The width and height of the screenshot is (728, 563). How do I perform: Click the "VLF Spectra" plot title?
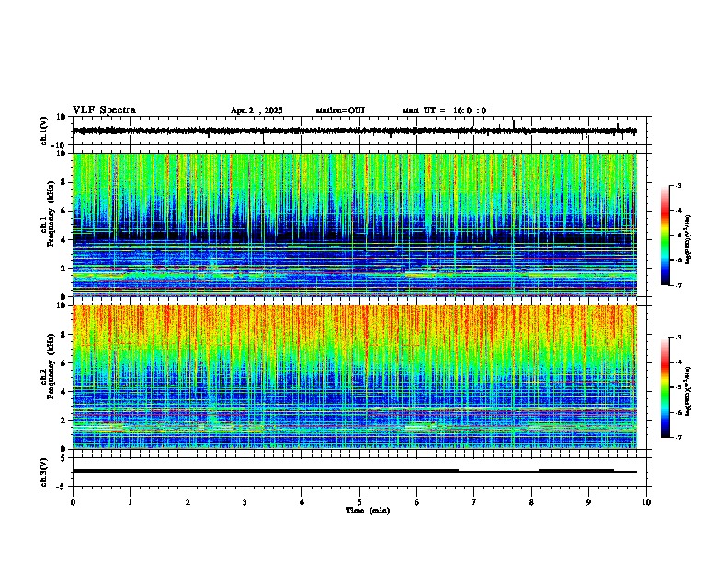click(x=104, y=109)
